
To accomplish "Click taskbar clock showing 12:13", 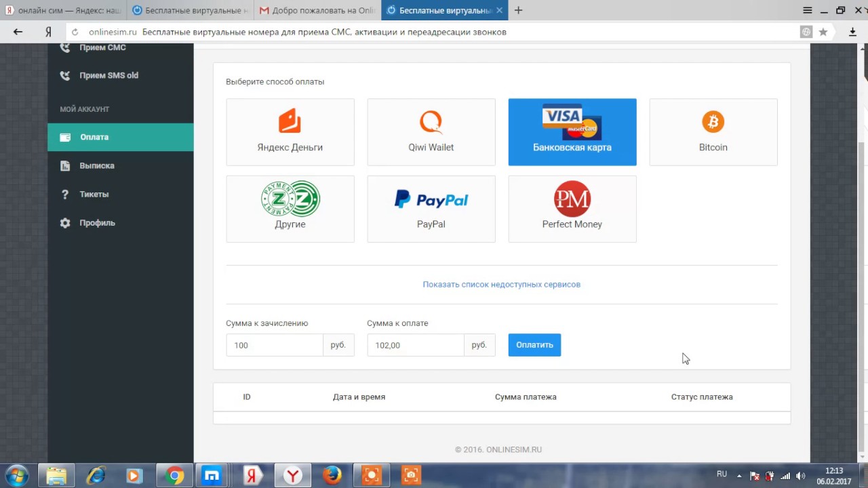I will 834,476.
